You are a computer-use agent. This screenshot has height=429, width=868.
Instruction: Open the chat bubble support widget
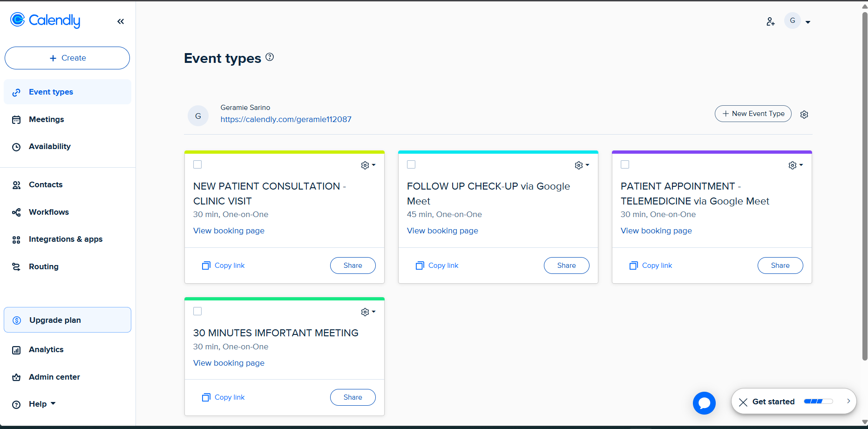(704, 403)
